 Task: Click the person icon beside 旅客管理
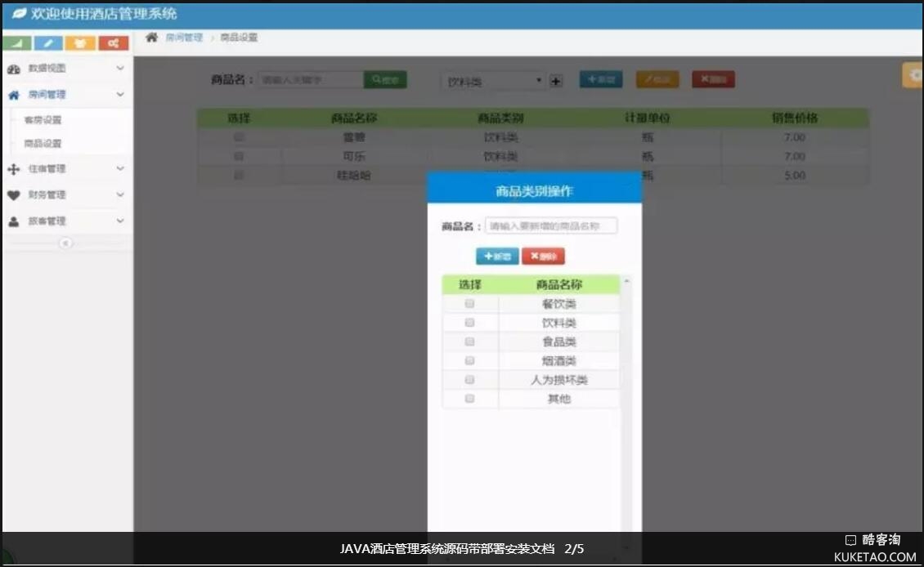[x=14, y=222]
